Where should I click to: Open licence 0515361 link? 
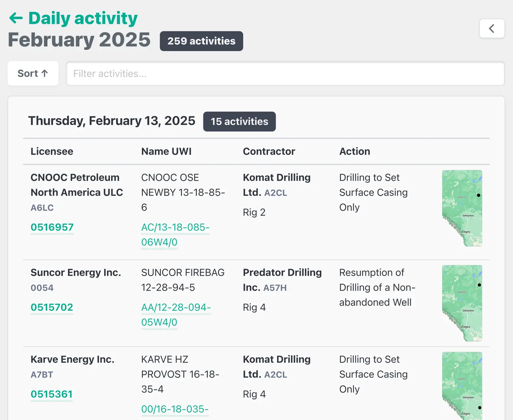coord(52,394)
